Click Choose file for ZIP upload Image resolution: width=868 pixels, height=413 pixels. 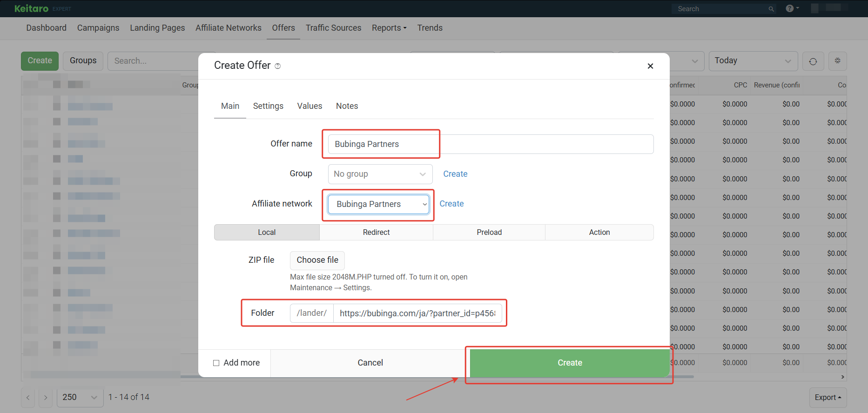coord(317,260)
